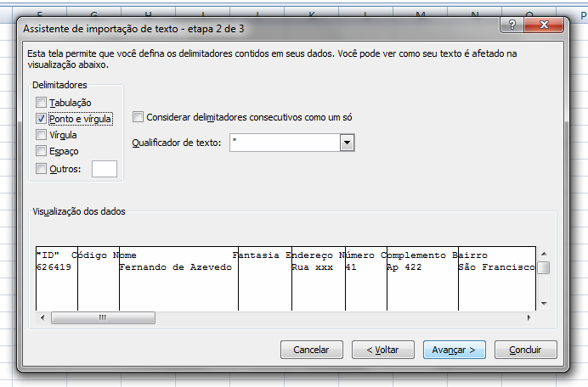Enable the Espaço delimiter option
Viewport: 588px width, 387px height.
(42, 151)
